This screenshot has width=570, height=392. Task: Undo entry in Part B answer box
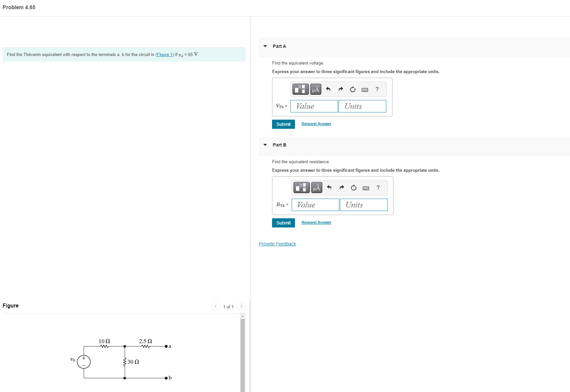[x=329, y=187]
